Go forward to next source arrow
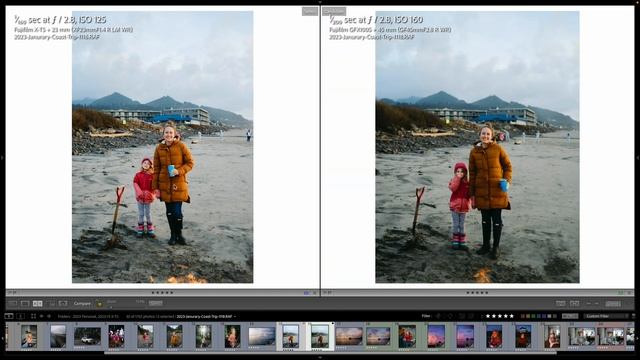The height and width of the screenshot is (360, 640). (x=49, y=316)
